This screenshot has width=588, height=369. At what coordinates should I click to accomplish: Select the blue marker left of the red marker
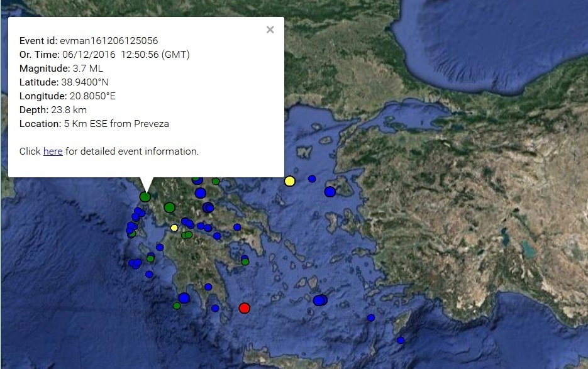215,308
